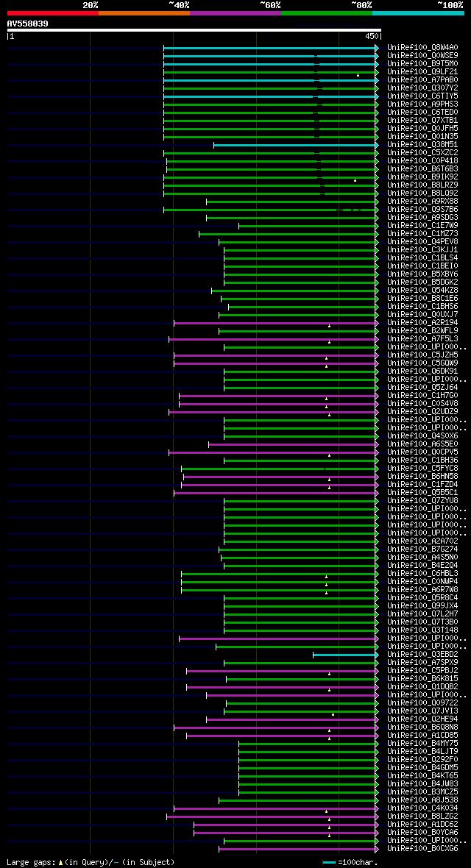The width and height of the screenshot is (471, 868).
Task: Select the UniRef100_Q307Y2 label
Action: (x=422, y=88)
